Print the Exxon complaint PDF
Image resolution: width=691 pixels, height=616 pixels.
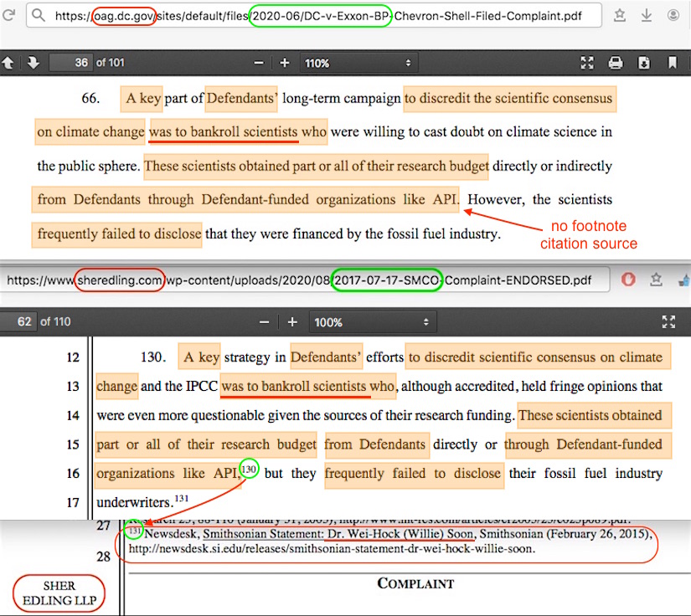(616, 63)
